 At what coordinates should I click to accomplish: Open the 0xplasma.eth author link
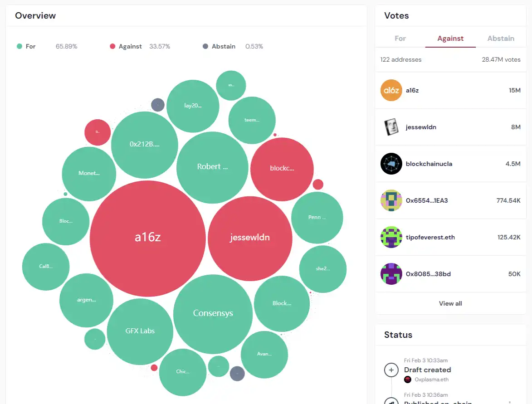431,380
